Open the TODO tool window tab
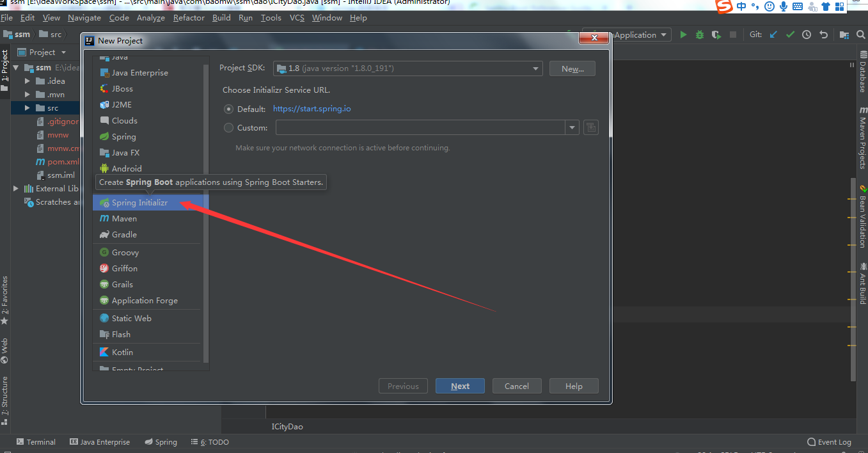This screenshot has height=453, width=868. [x=210, y=442]
